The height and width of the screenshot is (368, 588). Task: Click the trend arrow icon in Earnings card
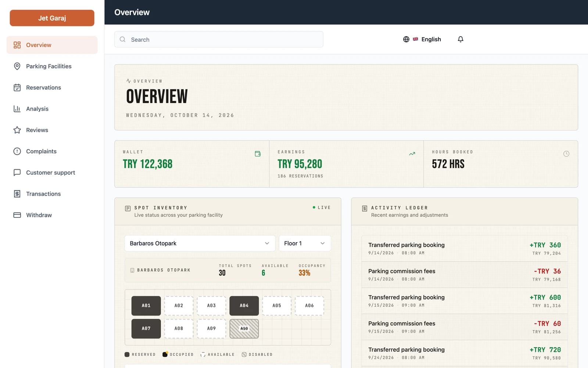pos(412,154)
